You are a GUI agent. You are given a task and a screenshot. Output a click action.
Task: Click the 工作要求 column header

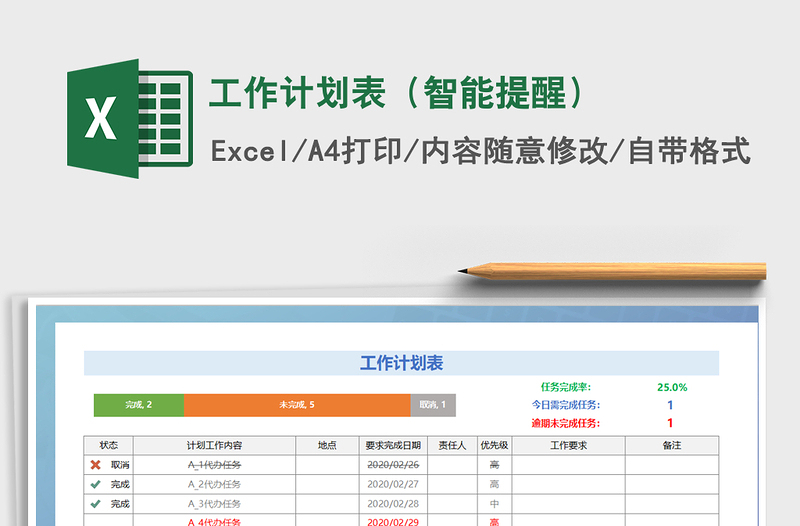568,445
